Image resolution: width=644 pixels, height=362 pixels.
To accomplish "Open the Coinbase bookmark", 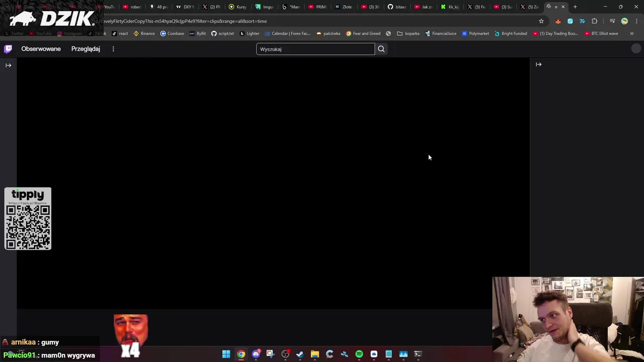I will pyautogui.click(x=172, y=33).
